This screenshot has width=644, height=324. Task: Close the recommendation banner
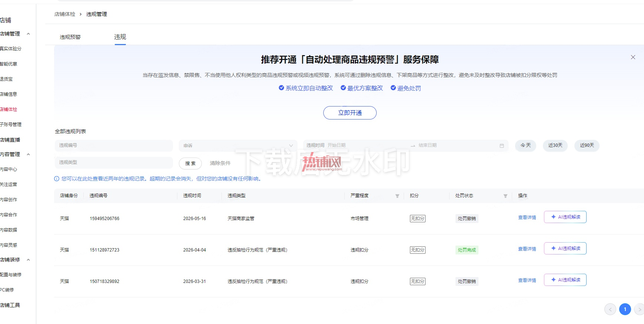(x=633, y=57)
